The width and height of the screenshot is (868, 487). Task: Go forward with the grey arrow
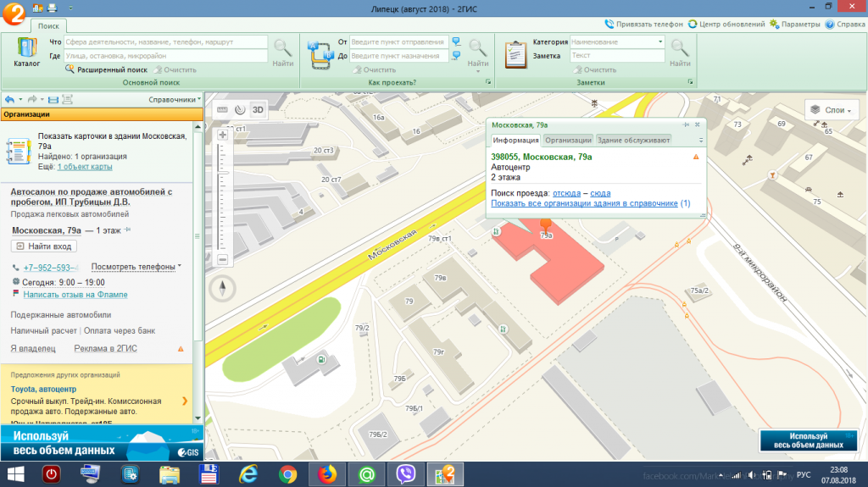coord(32,100)
